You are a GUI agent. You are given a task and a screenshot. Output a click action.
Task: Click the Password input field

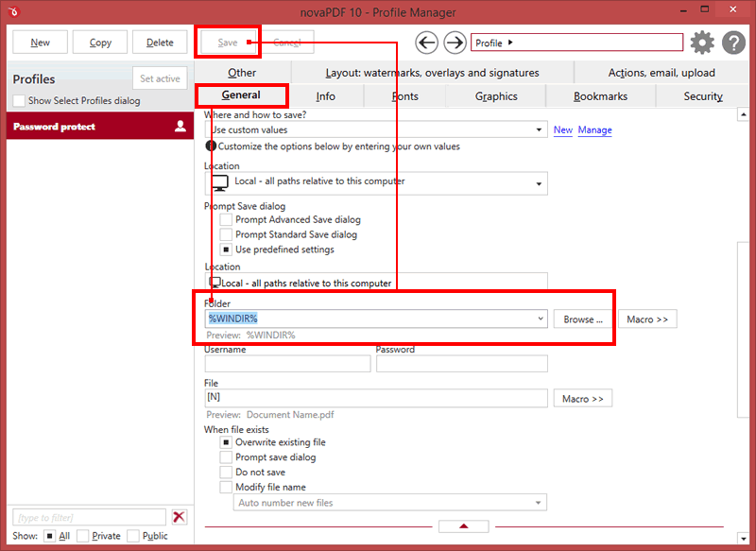point(462,364)
